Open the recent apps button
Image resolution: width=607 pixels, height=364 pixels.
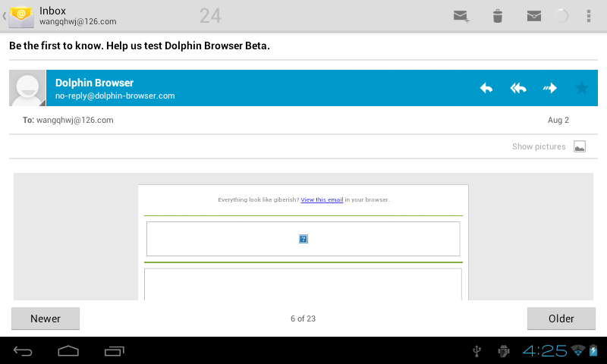pos(115,351)
